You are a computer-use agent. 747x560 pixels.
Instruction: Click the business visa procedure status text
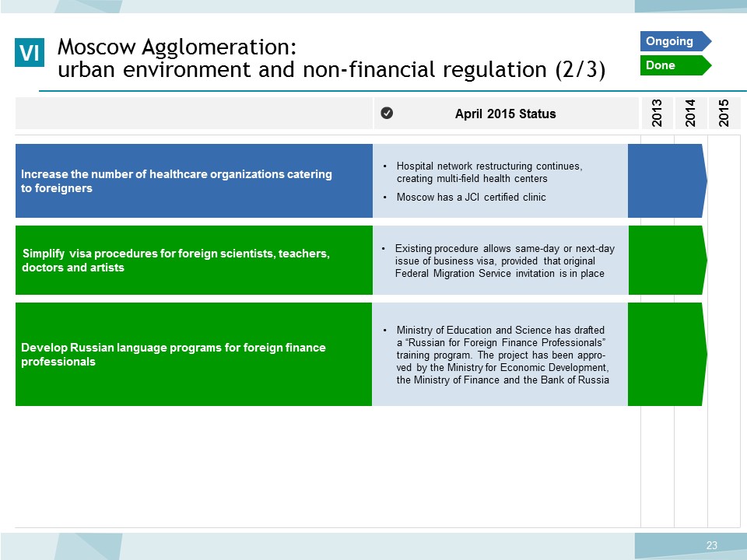click(x=504, y=261)
